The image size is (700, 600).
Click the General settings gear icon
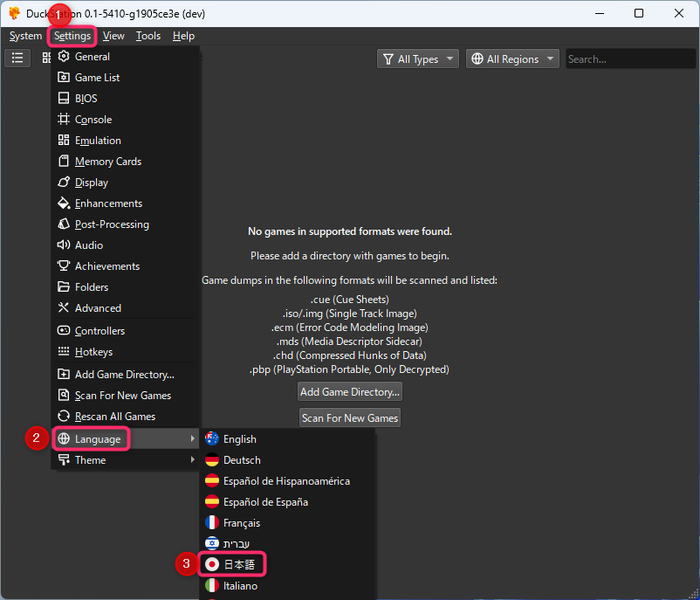(64, 56)
